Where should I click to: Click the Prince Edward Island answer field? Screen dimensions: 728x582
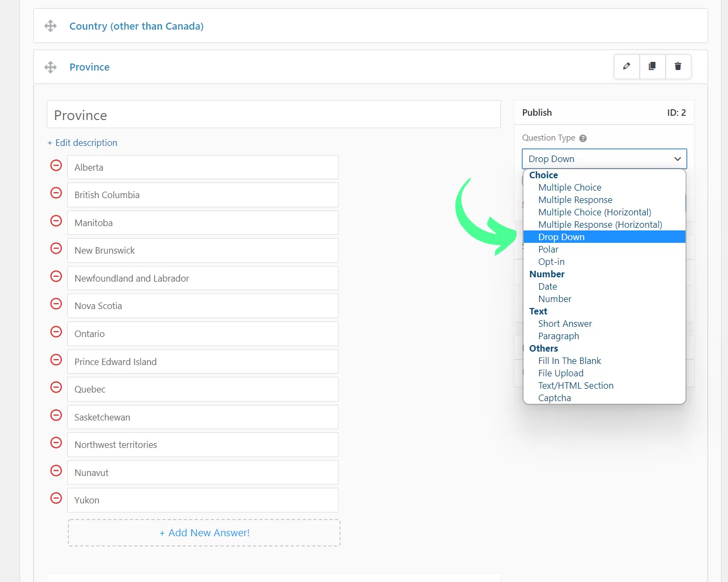pyautogui.click(x=203, y=362)
